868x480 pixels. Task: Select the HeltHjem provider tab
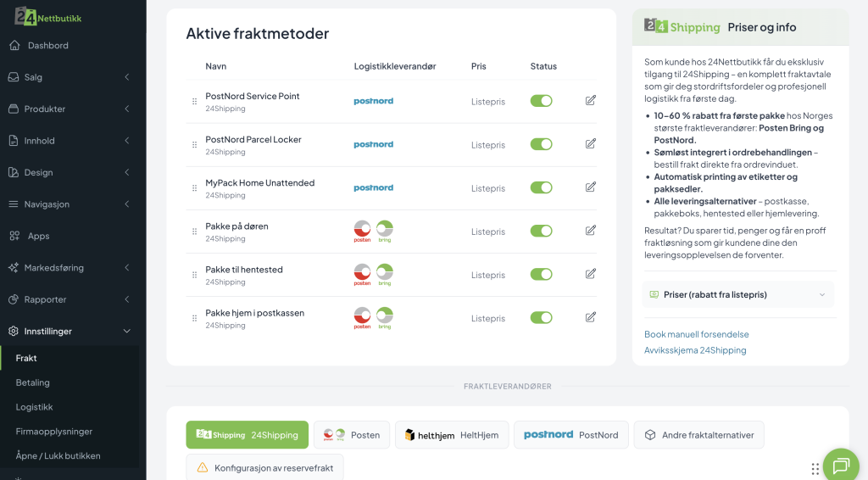(452, 434)
